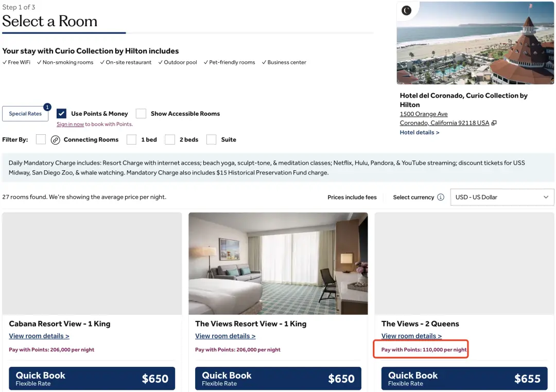Check the Connecting Rooms filter box

click(x=41, y=139)
